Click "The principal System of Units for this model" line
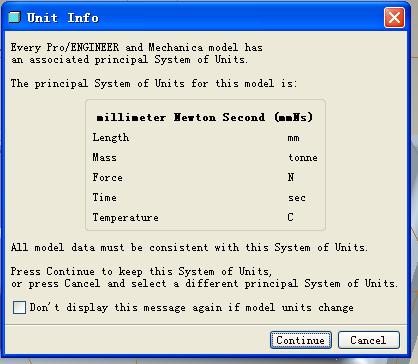Image resolution: width=418 pixels, height=364 pixels. [153, 83]
